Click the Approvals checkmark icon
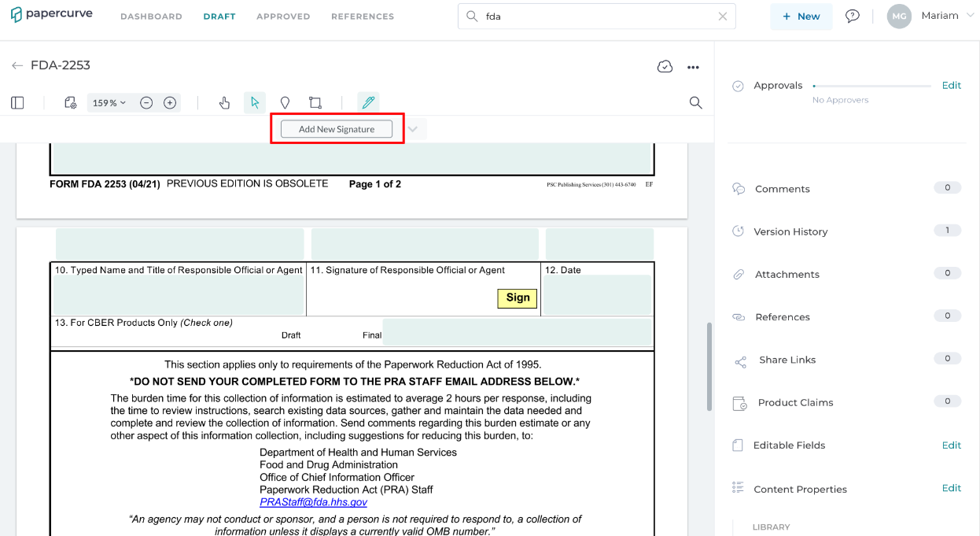Viewport: 980px width, 536px height. coord(738,86)
